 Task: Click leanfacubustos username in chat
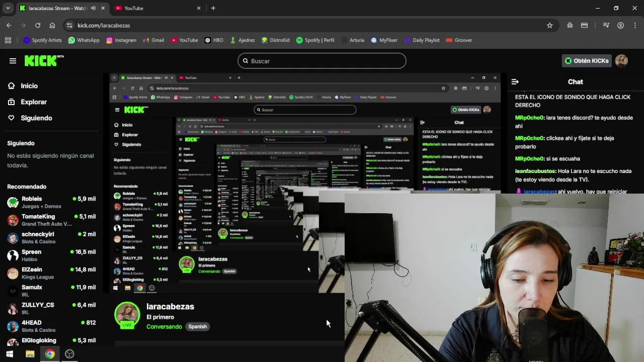tap(535, 171)
